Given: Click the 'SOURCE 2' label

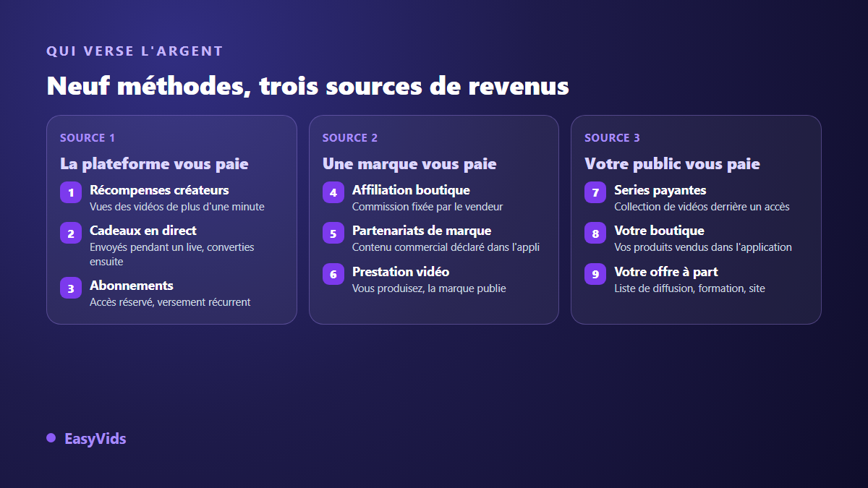Looking at the screenshot, I should pos(350,138).
